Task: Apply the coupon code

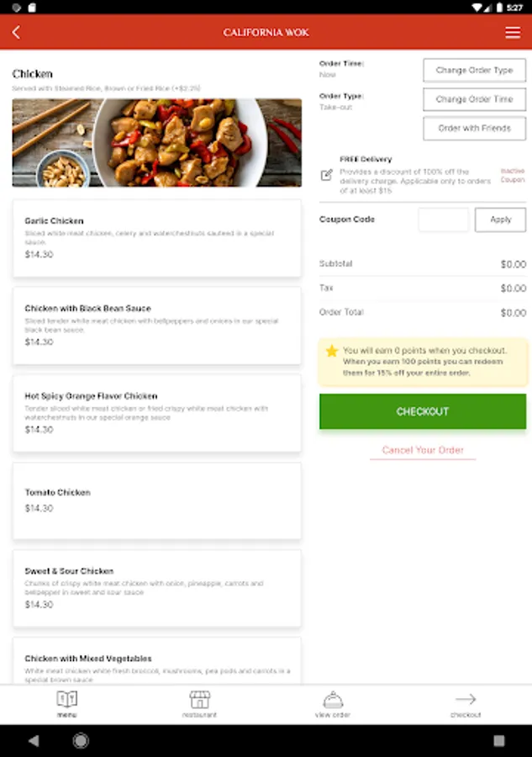Action: 500,220
